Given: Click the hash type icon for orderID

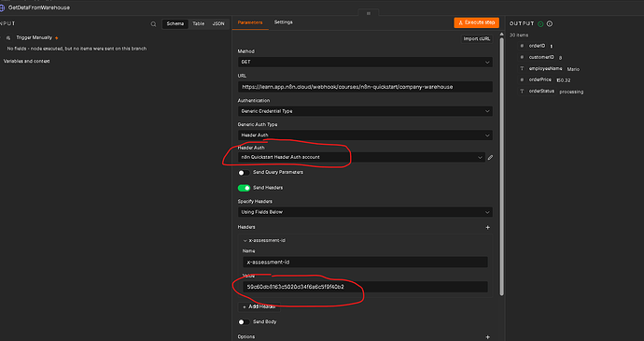Looking at the screenshot, I should (522, 46).
